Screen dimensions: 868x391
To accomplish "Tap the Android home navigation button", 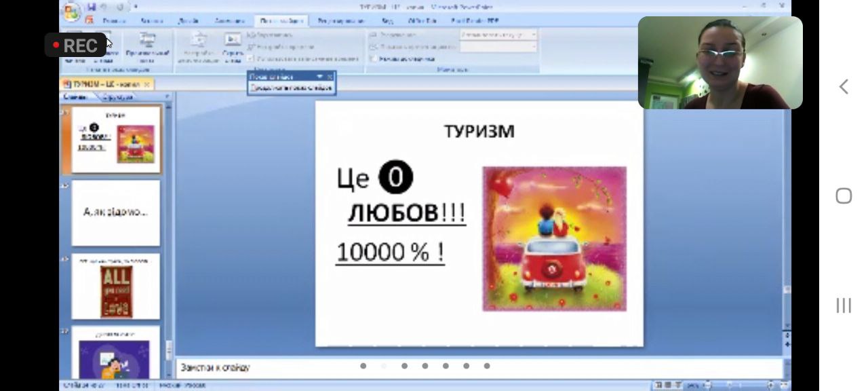I will (x=844, y=195).
